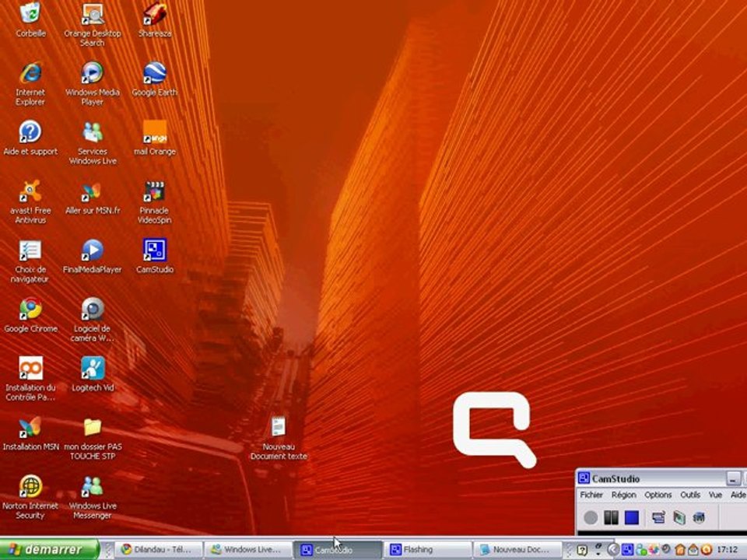The image size is (747, 560).
Task: Expand hidden tray icons arrow
Action: coord(614,550)
